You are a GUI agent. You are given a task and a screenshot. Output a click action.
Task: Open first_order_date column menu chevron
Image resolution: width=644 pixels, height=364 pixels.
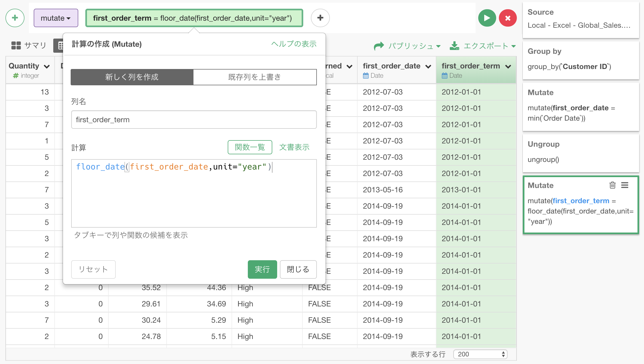[x=428, y=66]
